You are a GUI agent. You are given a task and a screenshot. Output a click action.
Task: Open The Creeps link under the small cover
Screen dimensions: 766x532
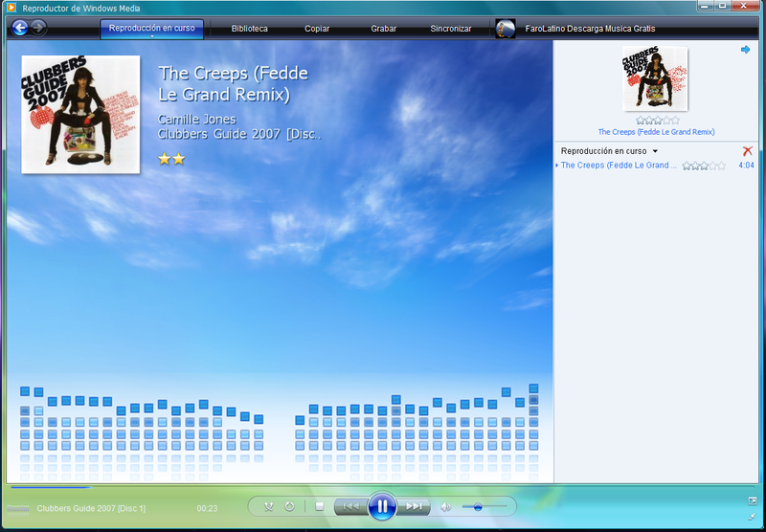(656, 132)
